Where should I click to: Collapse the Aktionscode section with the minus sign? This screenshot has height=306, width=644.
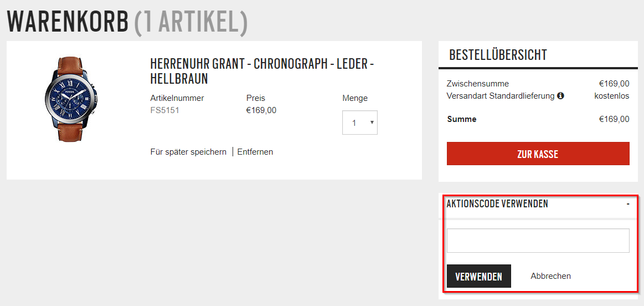(628, 203)
